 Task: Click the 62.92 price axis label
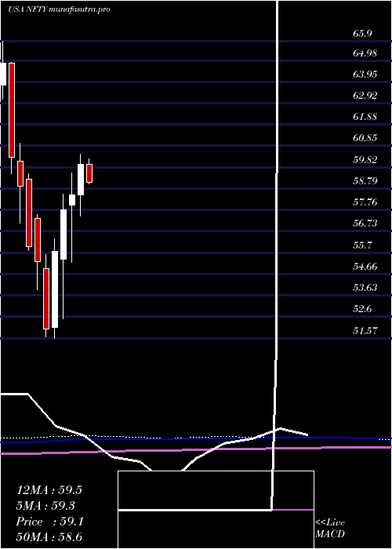pos(365,95)
